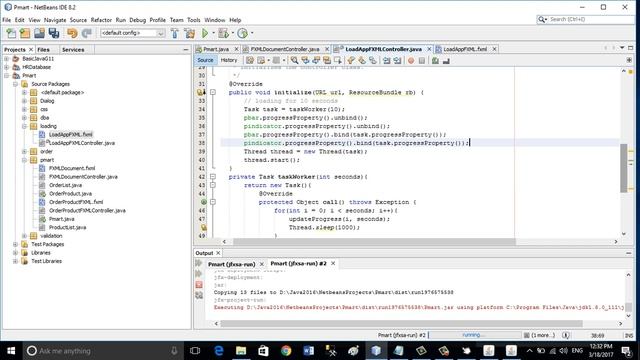
Task: Open the Profile Project dropdown arrow
Action: (x=252, y=33)
